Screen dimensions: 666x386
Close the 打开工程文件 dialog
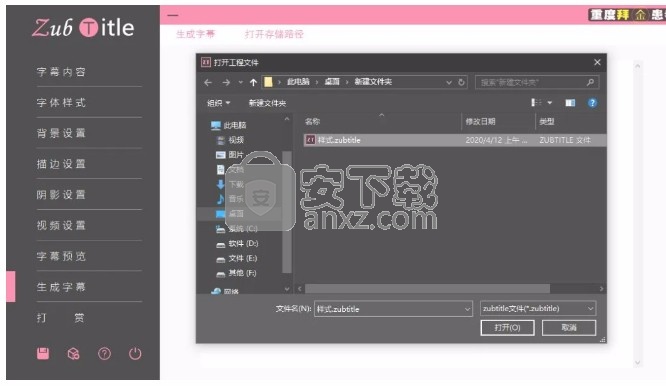click(597, 62)
